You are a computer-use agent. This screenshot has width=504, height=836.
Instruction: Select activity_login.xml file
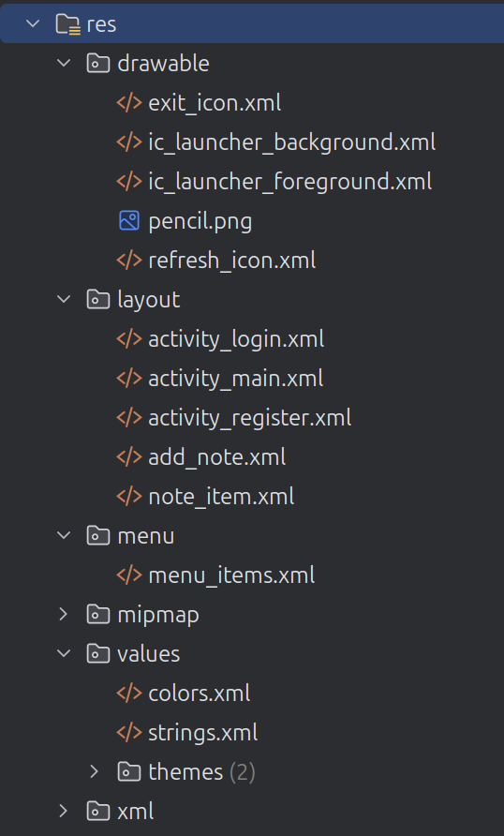pos(236,339)
